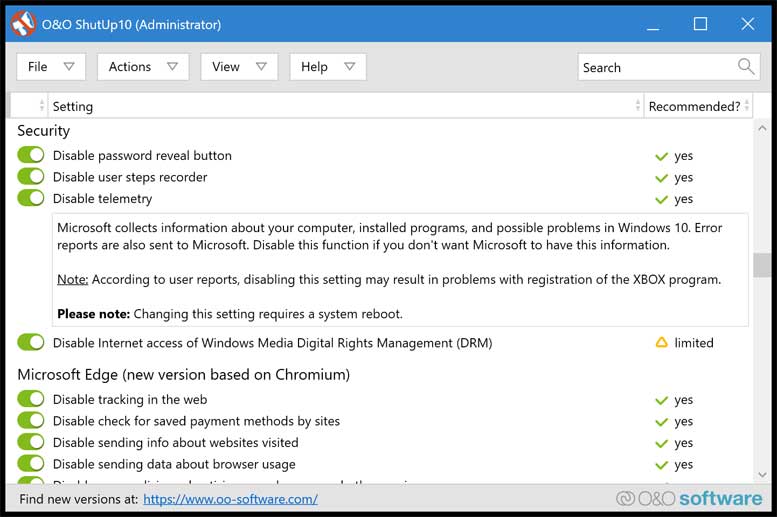Click green checkmark next to Disable telemetry

pyautogui.click(x=661, y=200)
